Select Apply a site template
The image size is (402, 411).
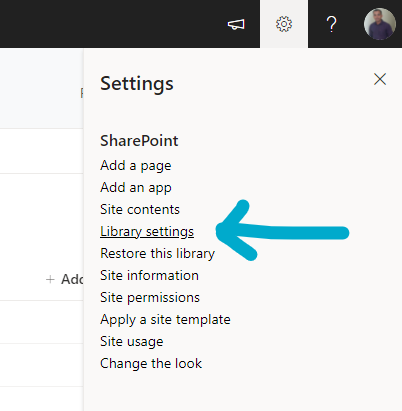[x=165, y=320]
